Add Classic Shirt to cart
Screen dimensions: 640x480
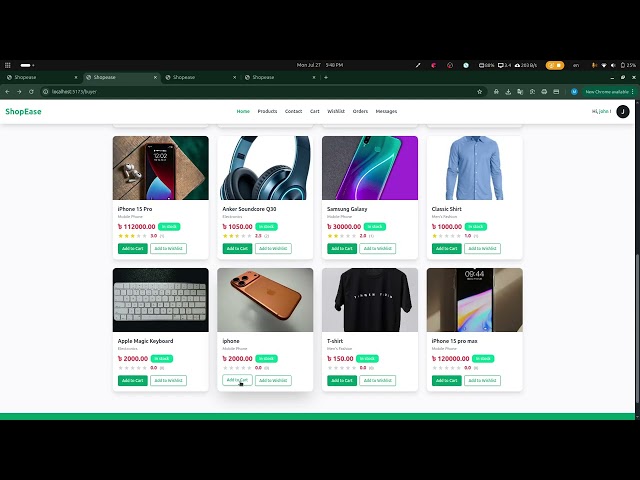447,248
